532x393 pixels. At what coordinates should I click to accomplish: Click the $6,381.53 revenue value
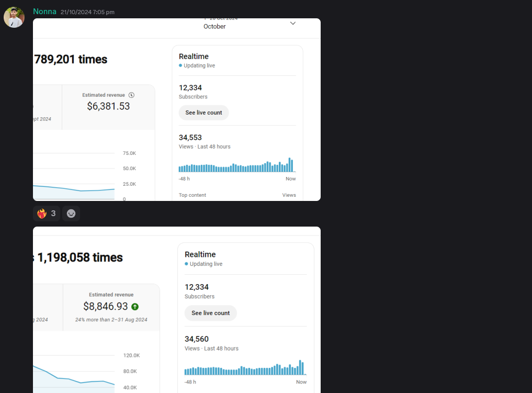pos(108,106)
